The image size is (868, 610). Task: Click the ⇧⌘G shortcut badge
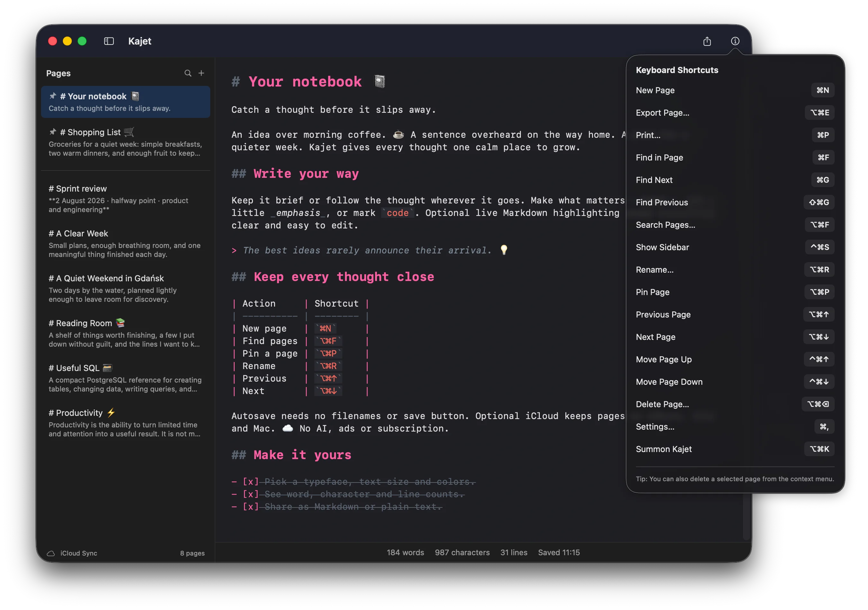click(x=819, y=202)
